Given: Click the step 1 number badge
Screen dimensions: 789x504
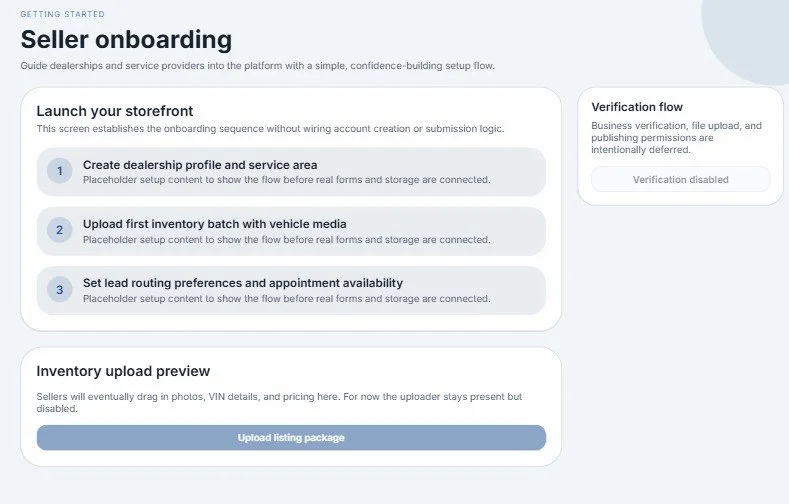Looking at the screenshot, I should tap(59, 171).
